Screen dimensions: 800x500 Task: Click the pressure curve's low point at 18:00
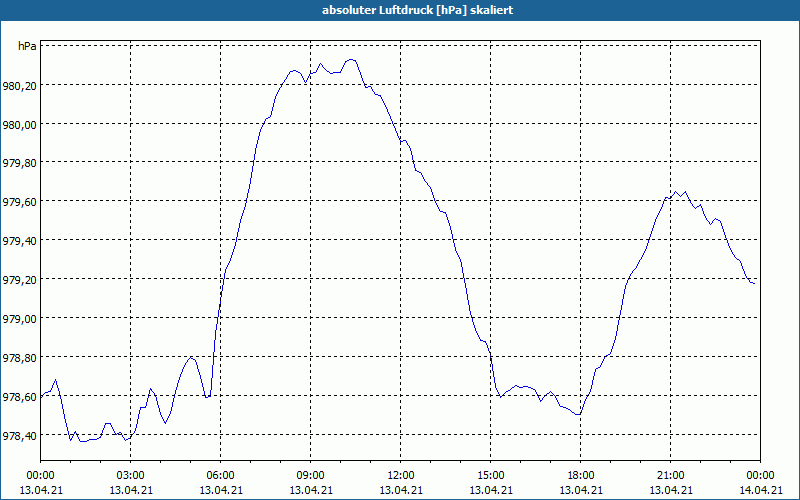(x=578, y=414)
